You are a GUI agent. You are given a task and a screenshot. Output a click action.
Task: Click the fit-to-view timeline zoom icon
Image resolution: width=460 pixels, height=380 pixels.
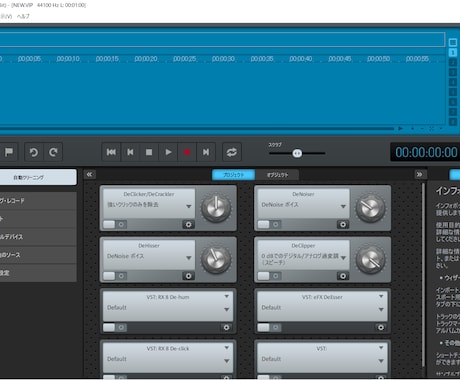431,128
